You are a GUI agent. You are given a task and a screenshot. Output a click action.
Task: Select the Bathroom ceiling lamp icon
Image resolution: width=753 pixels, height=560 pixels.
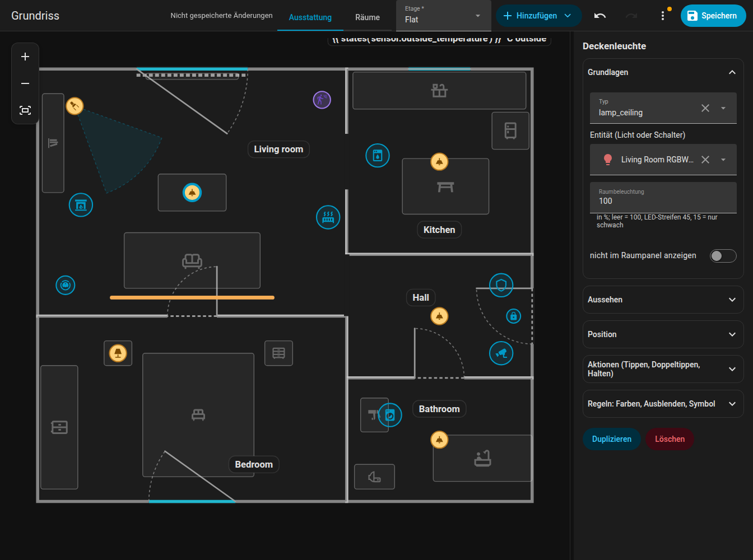[x=439, y=440]
